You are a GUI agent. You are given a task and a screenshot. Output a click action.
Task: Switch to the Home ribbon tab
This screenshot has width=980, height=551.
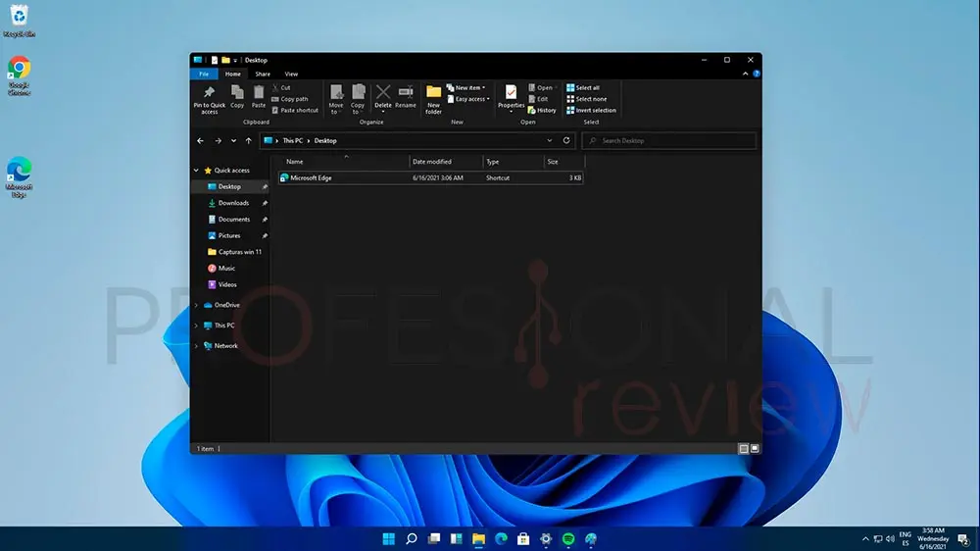click(x=232, y=74)
